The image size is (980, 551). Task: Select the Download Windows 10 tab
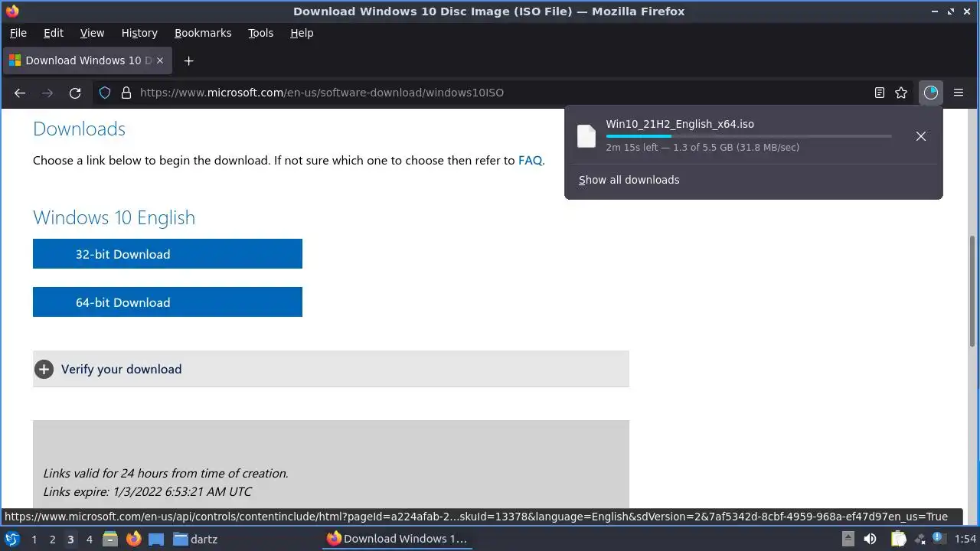click(87, 60)
